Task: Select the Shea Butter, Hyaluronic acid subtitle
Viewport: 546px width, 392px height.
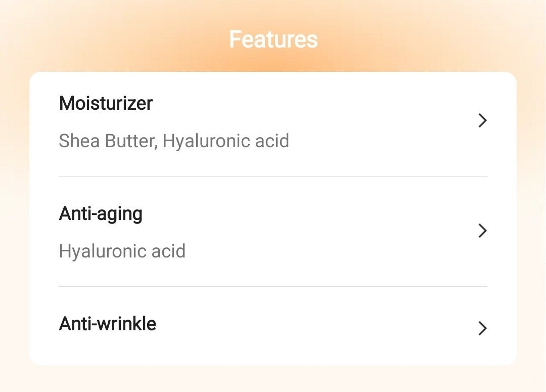Action: point(174,141)
